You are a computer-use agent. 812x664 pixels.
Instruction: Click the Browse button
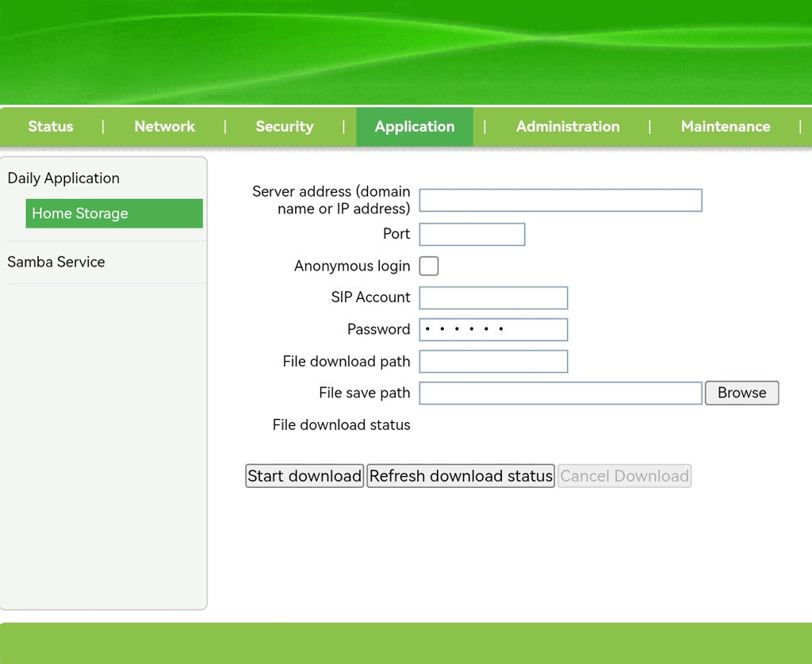click(742, 393)
